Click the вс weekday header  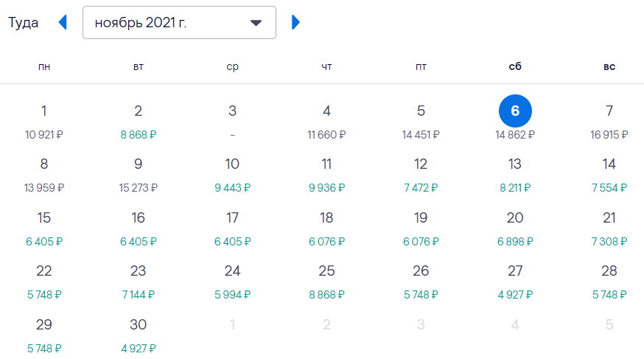(609, 66)
